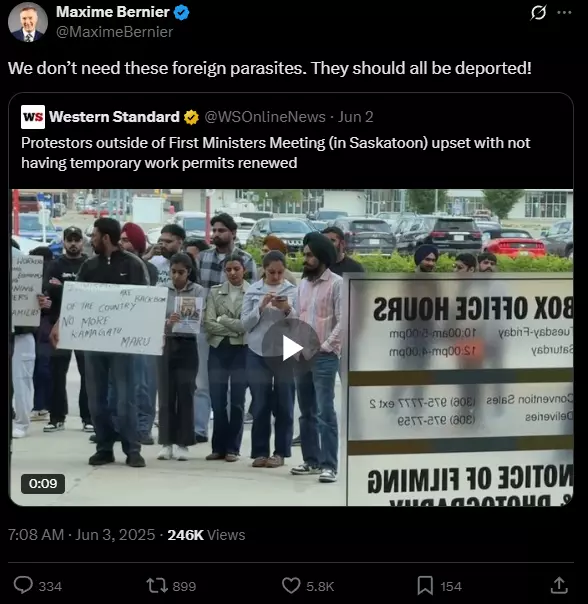Bookmark the post with the bookmark icon
Image resolution: width=588 pixels, height=604 pixels.
[x=425, y=586]
